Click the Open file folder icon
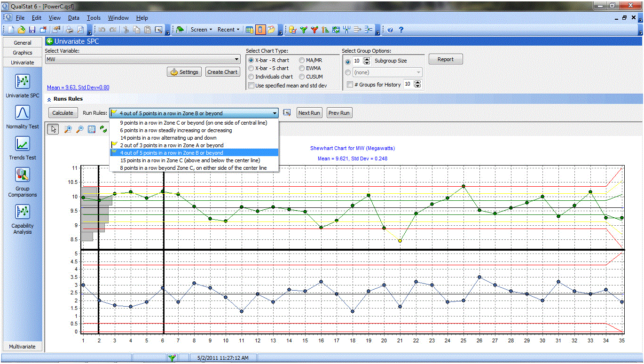This screenshot has height=364, width=644. click(22, 30)
